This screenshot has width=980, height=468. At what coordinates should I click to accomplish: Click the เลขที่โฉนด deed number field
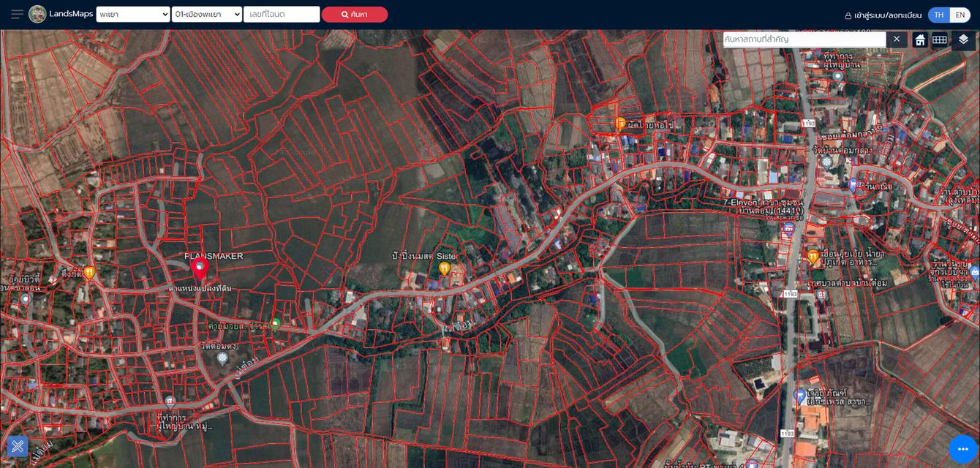[282, 15]
